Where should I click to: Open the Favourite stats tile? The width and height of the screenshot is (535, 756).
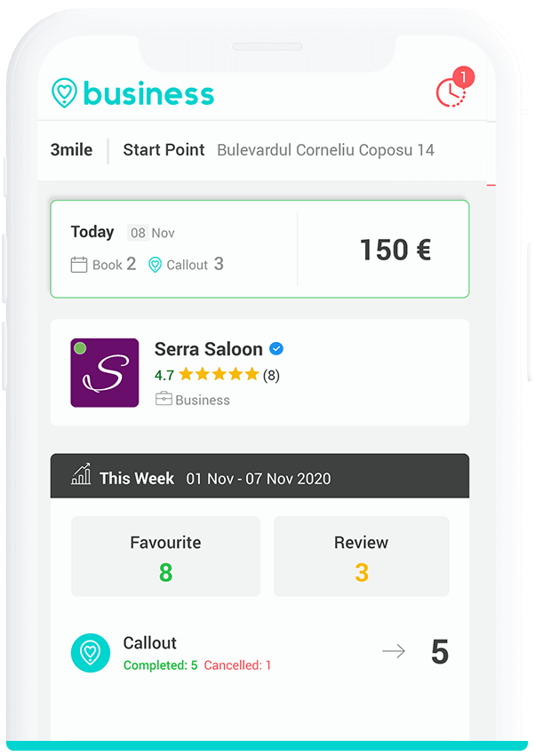point(165,556)
